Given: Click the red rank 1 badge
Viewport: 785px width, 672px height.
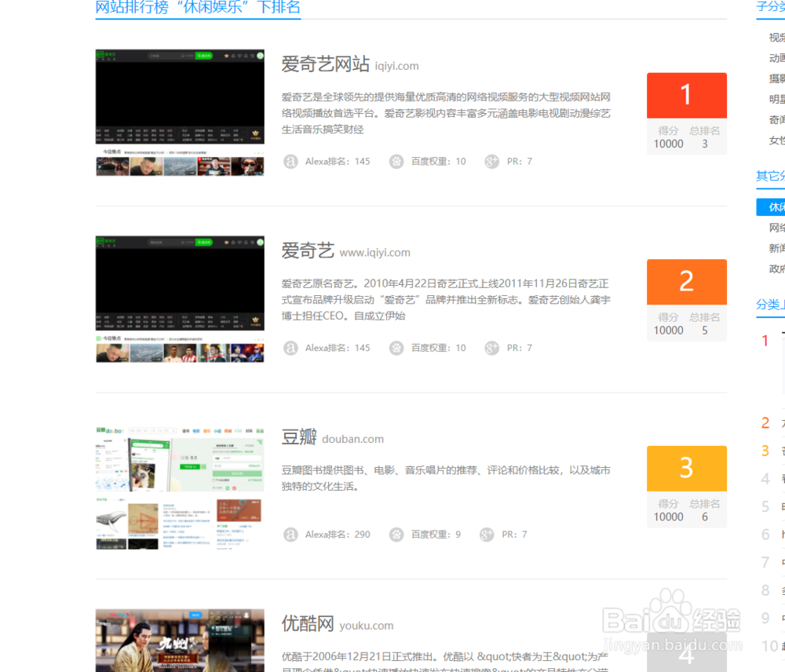Looking at the screenshot, I should 686,95.
